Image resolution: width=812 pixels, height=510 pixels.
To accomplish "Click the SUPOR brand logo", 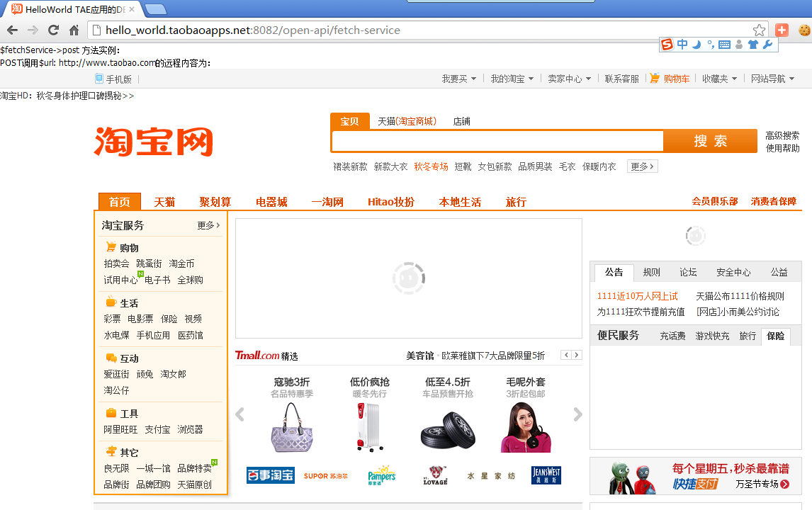I will tap(326, 476).
